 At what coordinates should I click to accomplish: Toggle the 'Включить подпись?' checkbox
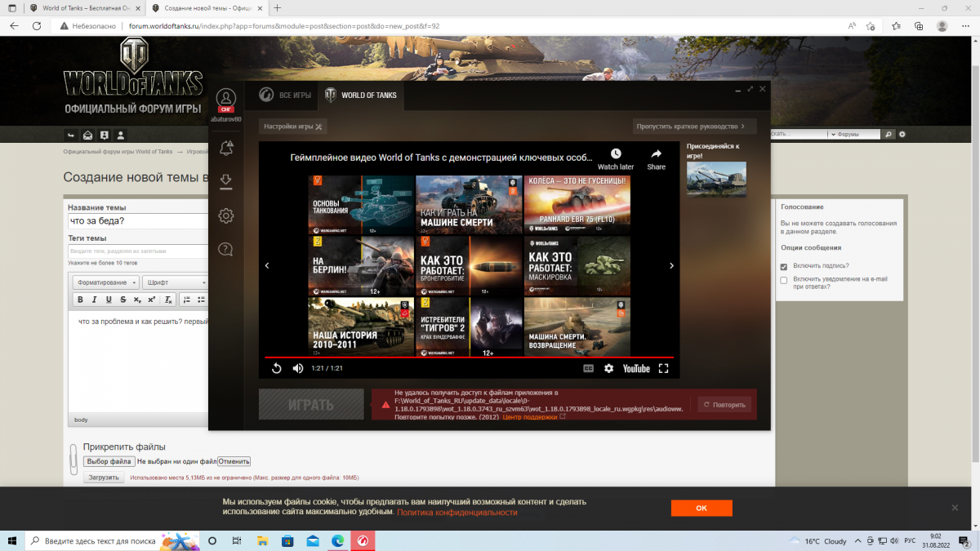point(784,266)
